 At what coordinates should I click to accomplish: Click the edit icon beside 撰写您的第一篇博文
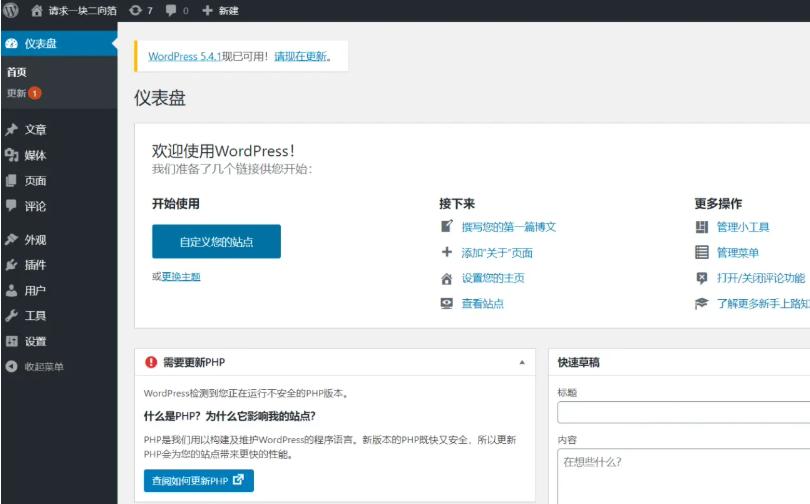(x=447, y=226)
